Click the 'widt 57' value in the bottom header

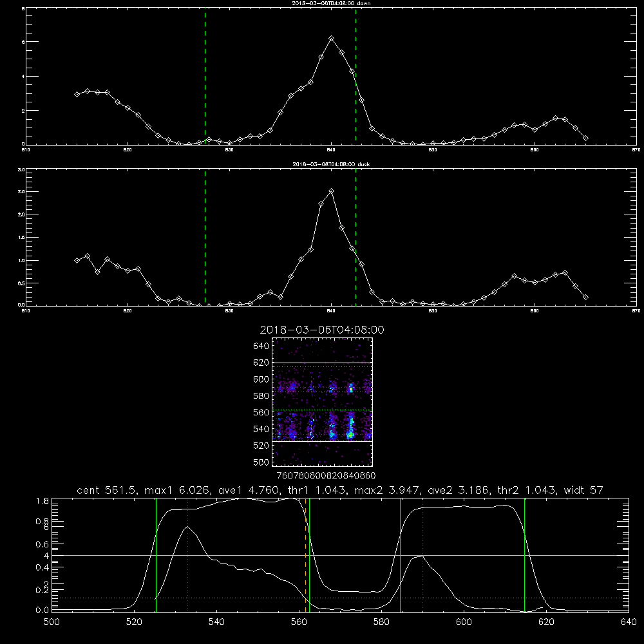(x=583, y=490)
